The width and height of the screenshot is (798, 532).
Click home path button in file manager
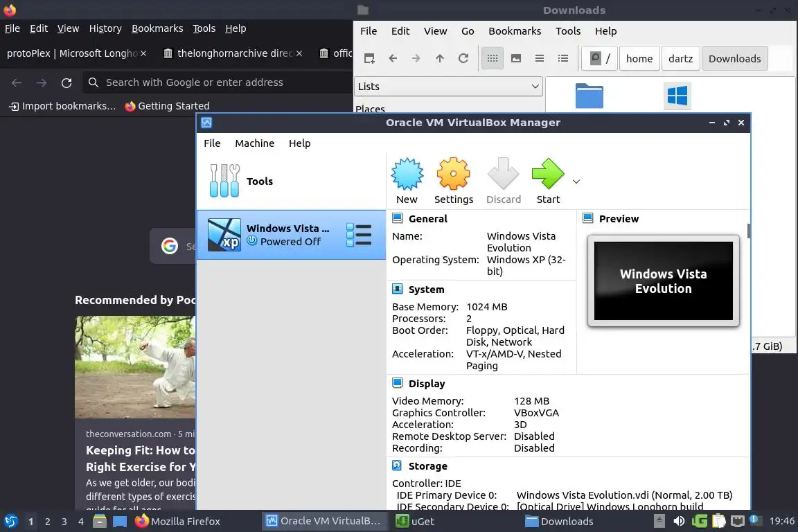(639, 59)
